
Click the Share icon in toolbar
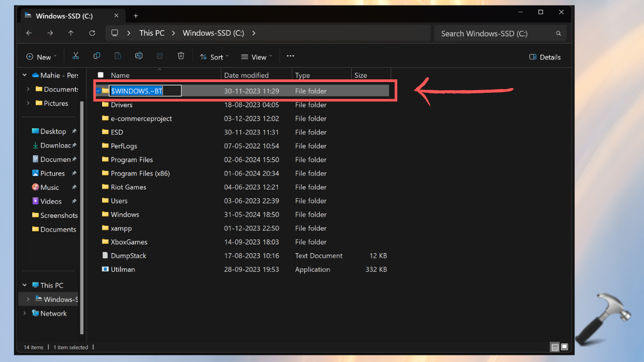[160, 56]
